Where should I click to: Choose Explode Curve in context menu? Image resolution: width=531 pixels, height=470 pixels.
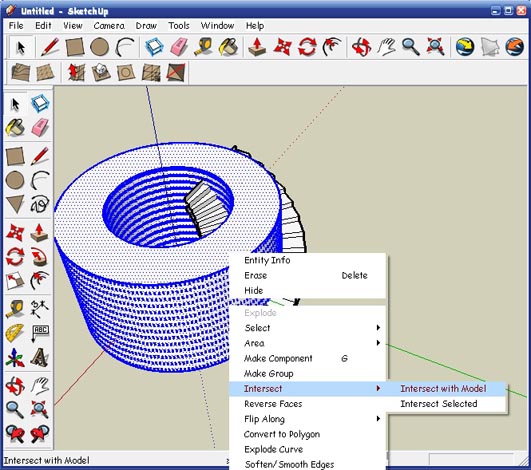(x=307, y=449)
